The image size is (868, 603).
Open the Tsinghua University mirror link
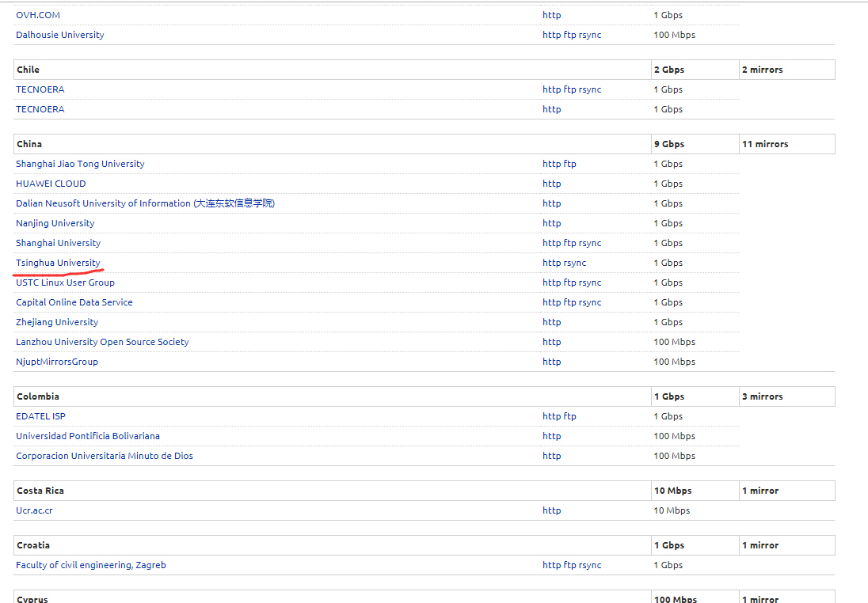(x=58, y=263)
